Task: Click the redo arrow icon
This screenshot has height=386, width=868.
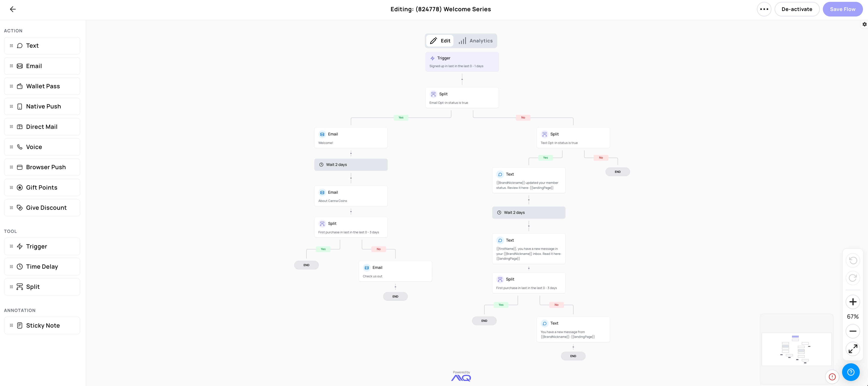Action: [x=852, y=278]
